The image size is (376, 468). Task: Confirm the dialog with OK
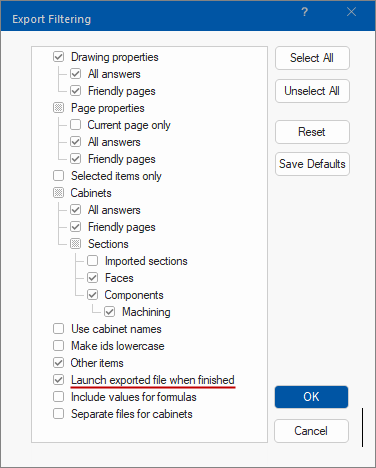pyautogui.click(x=311, y=397)
